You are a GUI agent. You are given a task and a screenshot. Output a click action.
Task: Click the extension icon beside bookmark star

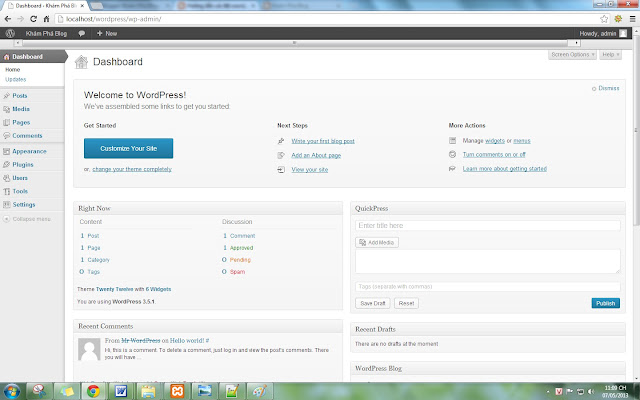pos(618,19)
